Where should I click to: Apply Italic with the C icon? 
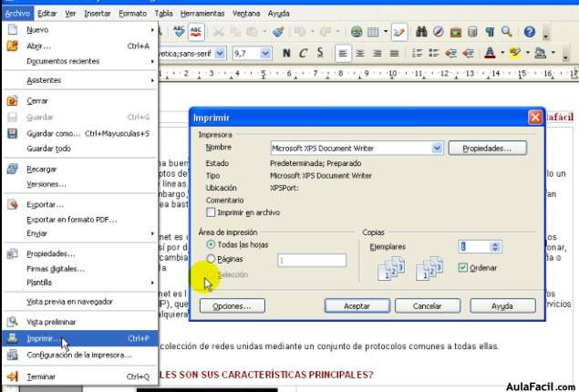pyautogui.click(x=303, y=53)
